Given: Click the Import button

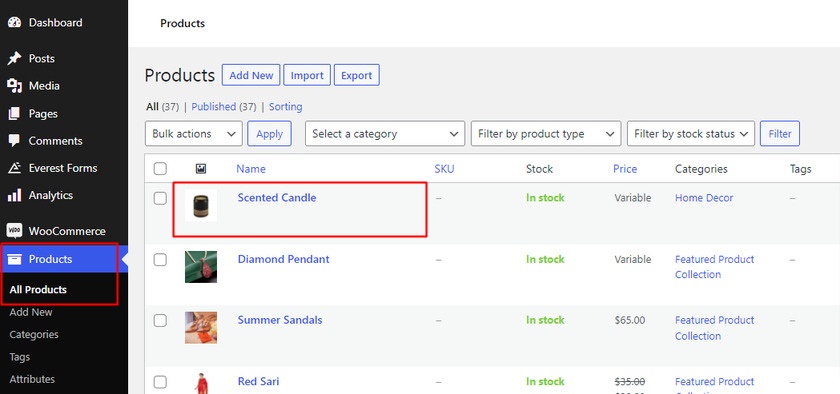Looking at the screenshot, I should (307, 76).
